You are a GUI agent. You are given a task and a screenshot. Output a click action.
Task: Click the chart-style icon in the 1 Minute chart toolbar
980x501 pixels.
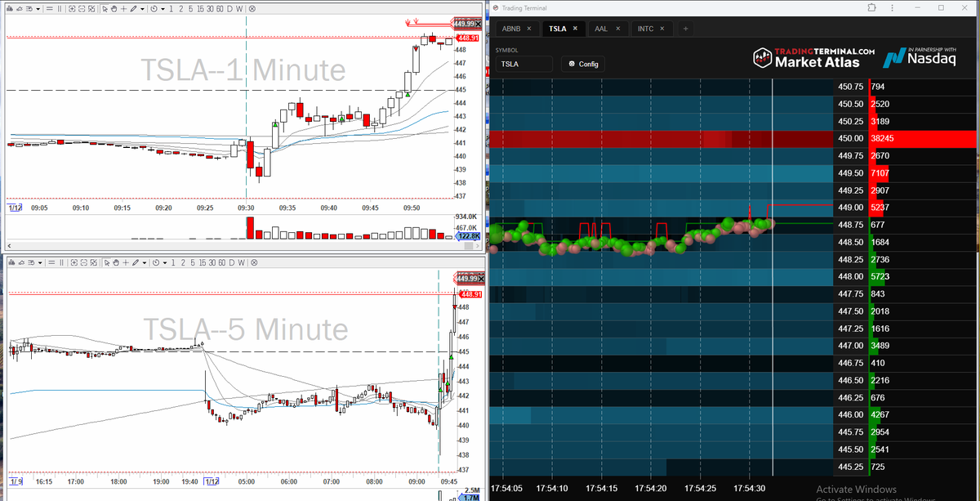9,9
